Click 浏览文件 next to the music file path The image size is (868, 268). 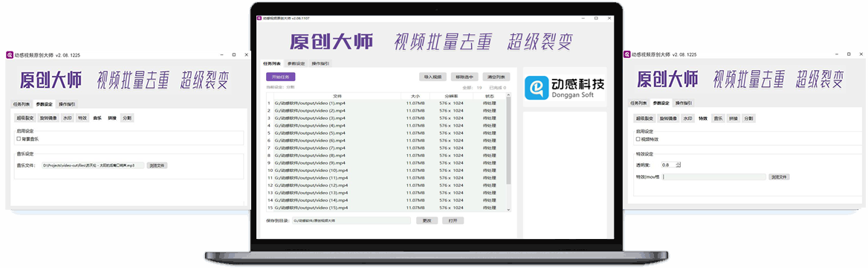pyautogui.click(x=158, y=165)
